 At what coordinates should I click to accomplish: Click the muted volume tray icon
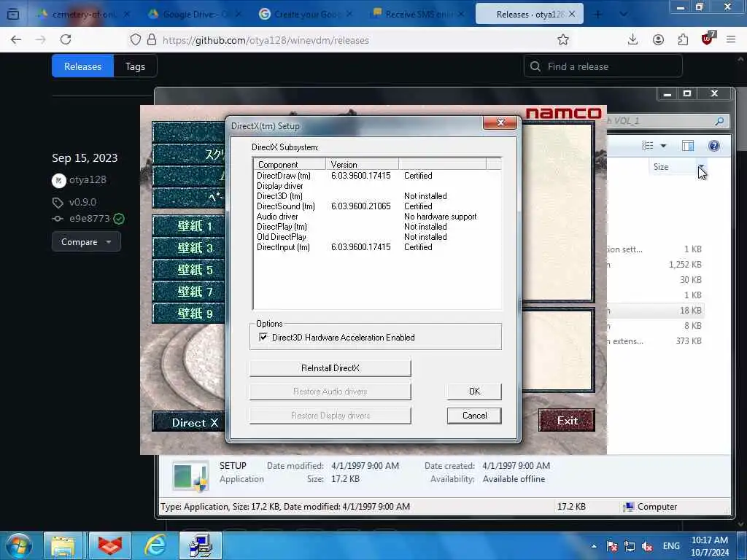(x=647, y=546)
